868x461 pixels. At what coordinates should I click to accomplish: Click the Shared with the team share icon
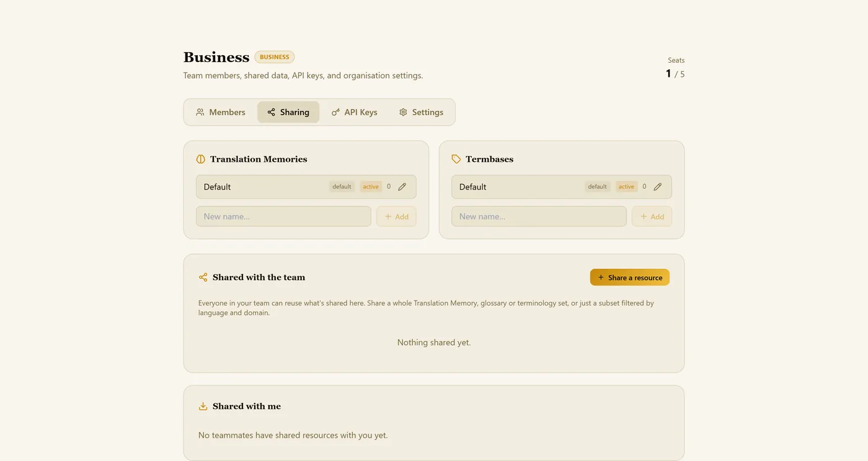pos(203,278)
